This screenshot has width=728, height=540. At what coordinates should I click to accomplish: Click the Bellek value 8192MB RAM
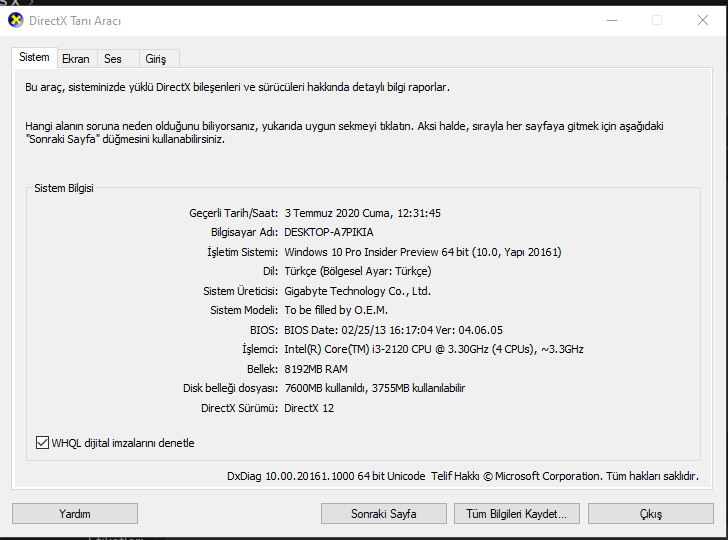[316, 369]
